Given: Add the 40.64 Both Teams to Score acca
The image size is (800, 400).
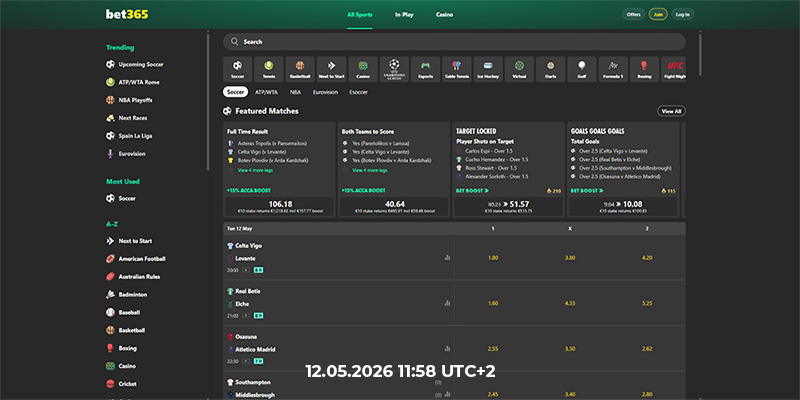Looking at the screenshot, I should coord(394,207).
